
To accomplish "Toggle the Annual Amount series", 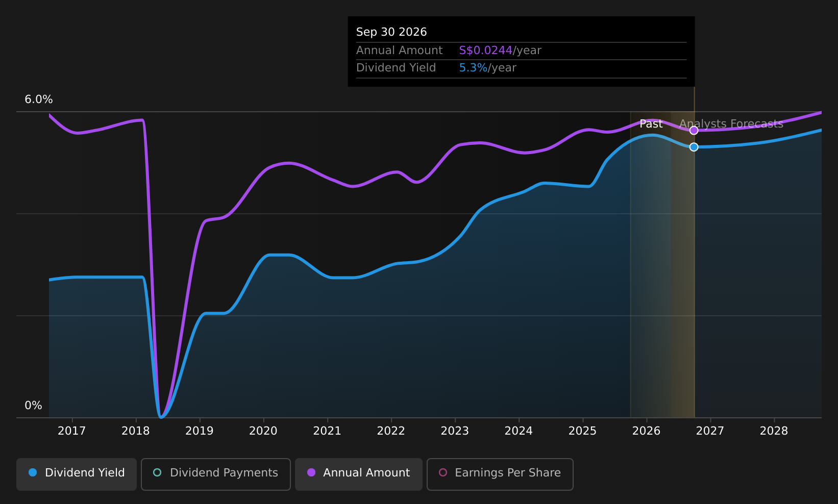I will tap(359, 474).
